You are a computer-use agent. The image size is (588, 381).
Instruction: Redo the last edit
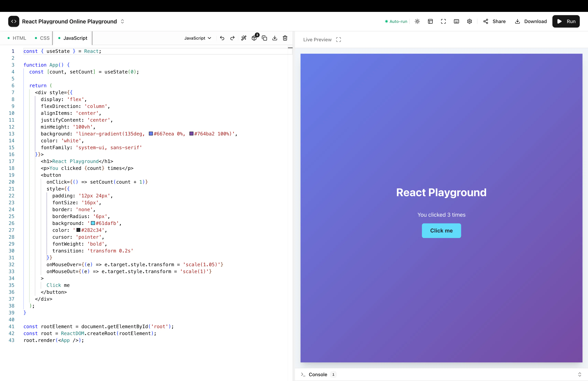click(x=232, y=38)
